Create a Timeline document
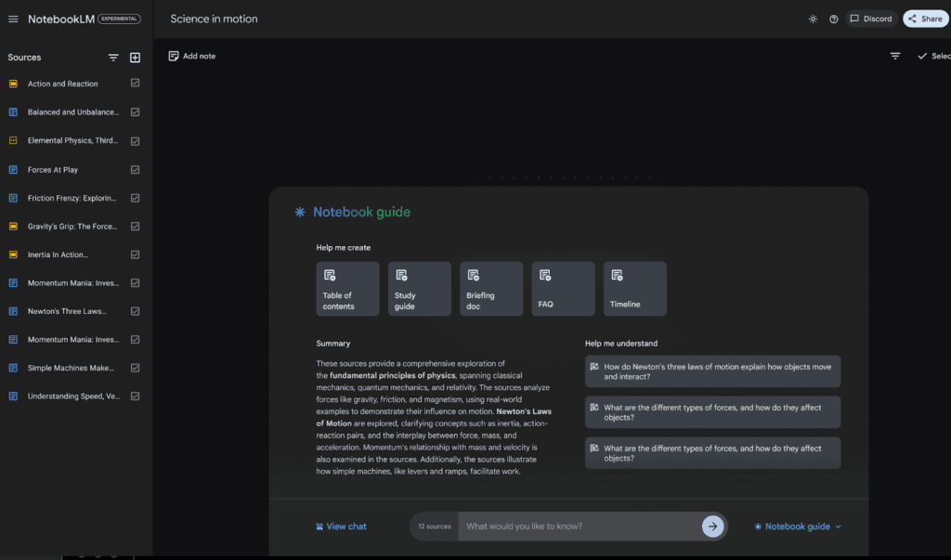The height and width of the screenshot is (560, 951). 635,289
